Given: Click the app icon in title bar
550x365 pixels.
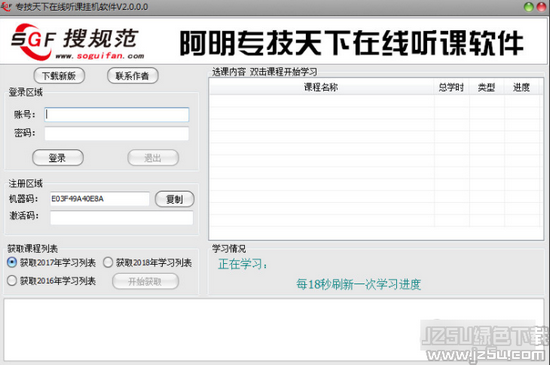Looking at the screenshot, I should 6,6.
